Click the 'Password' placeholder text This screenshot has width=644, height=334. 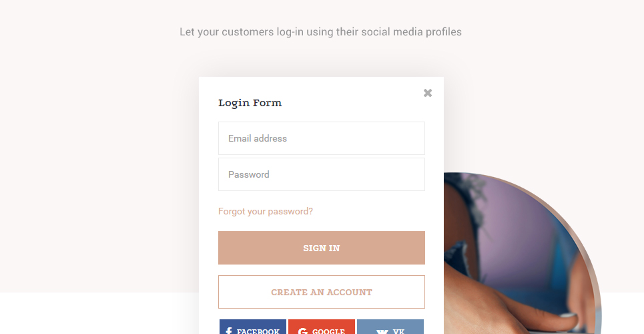249,174
